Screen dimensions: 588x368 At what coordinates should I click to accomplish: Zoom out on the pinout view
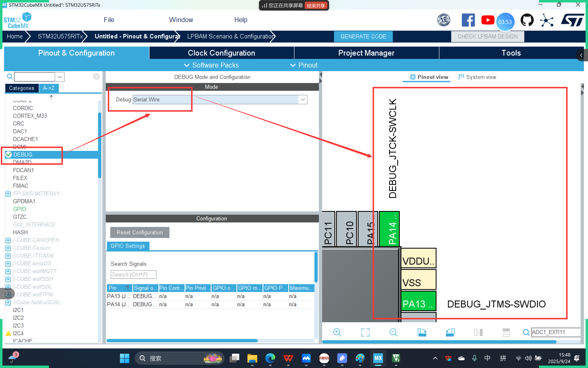(393, 332)
